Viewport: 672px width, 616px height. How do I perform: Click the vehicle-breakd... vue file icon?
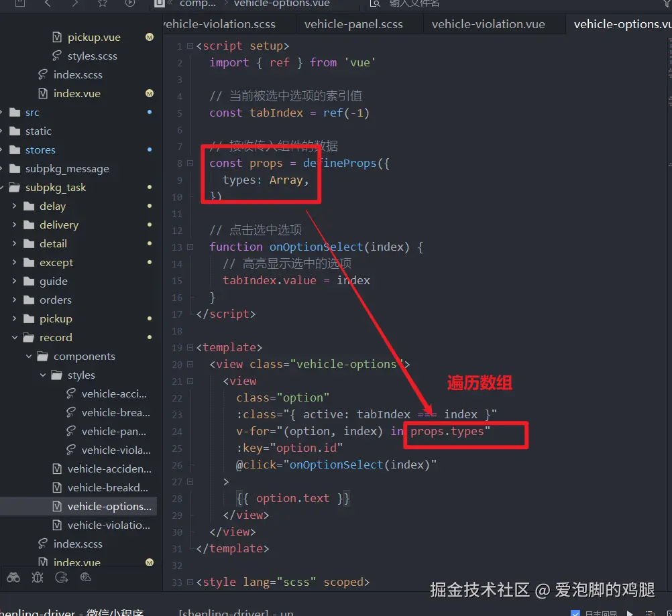[57, 487]
